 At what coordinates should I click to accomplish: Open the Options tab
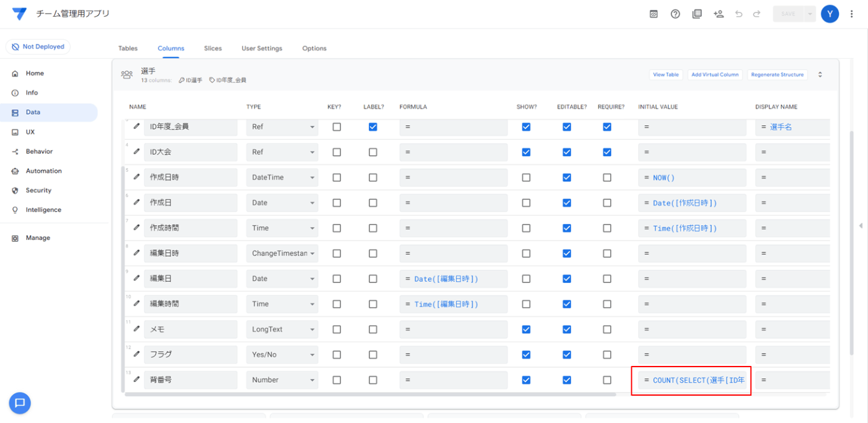pyautogui.click(x=314, y=48)
